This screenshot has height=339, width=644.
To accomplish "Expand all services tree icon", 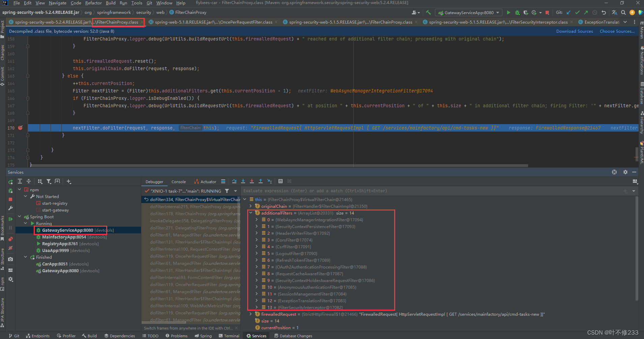I will [20, 181].
